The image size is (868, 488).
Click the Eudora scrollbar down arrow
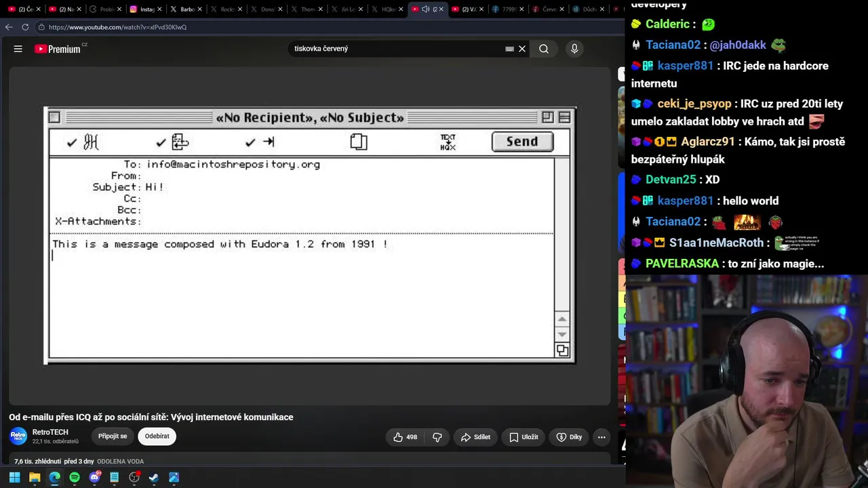pyautogui.click(x=561, y=334)
